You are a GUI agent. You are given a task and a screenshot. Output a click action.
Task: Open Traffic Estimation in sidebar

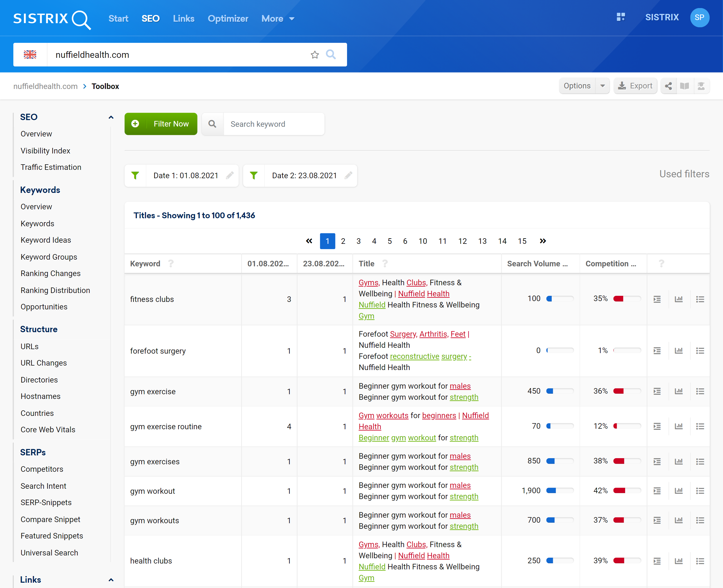coord(51,167)
